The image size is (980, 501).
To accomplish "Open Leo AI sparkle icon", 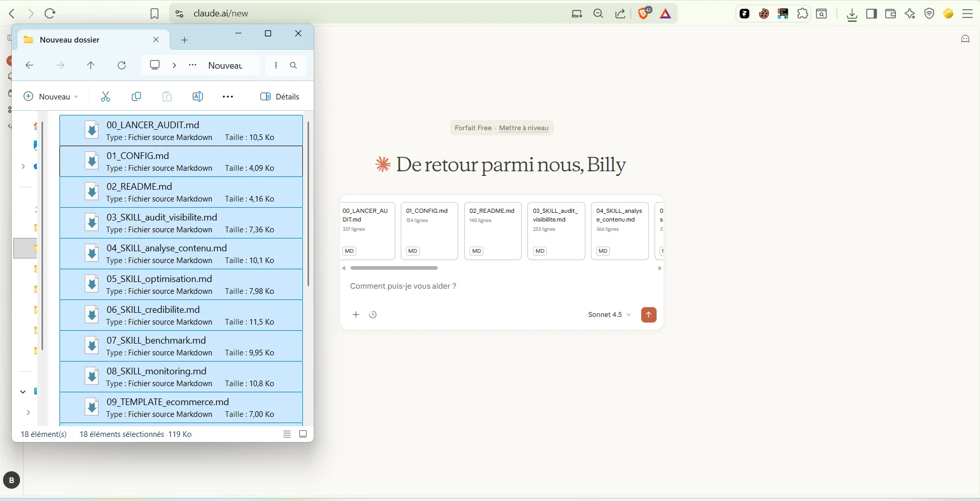I will coord(910,14).
